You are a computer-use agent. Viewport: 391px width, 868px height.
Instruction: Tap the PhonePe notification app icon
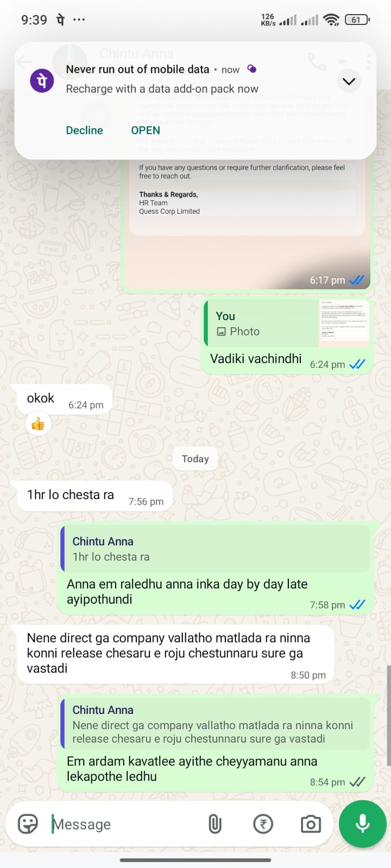[x=42, y=81]
